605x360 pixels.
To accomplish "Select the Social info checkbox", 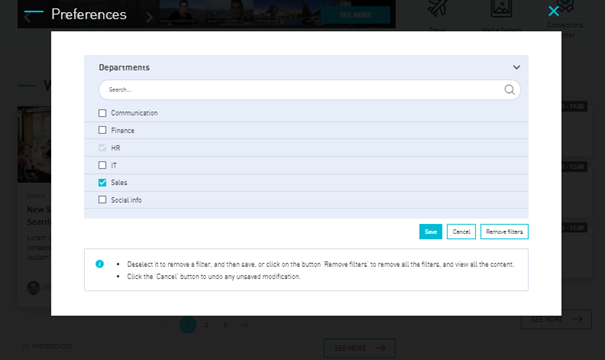I will pyautogui.click(x=102, y=199).
